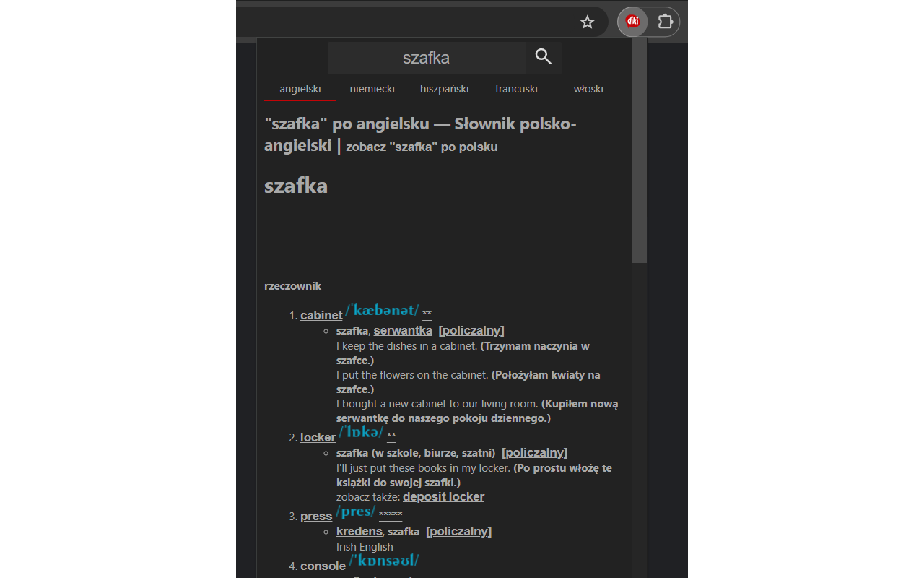This screenshot has height=578, width=924.
Task: Bookmark this page using the star icon
Action: [x=587, y=22]
